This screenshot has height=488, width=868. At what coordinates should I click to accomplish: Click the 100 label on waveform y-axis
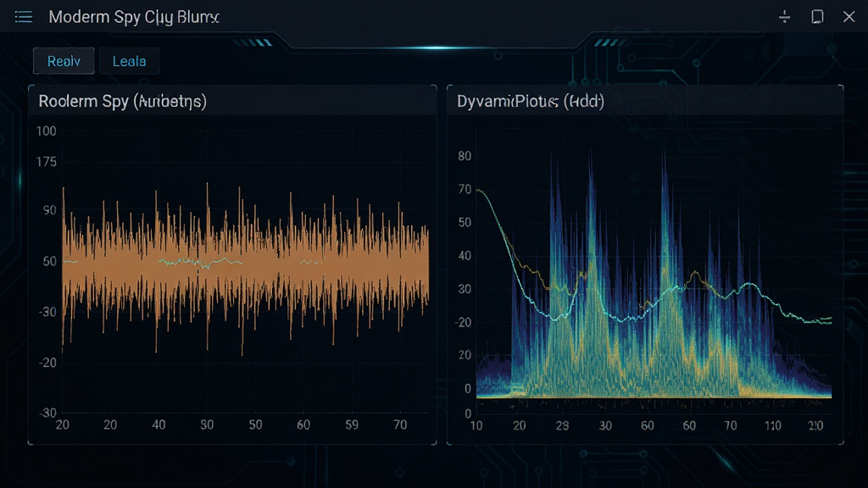pos(46,131)
